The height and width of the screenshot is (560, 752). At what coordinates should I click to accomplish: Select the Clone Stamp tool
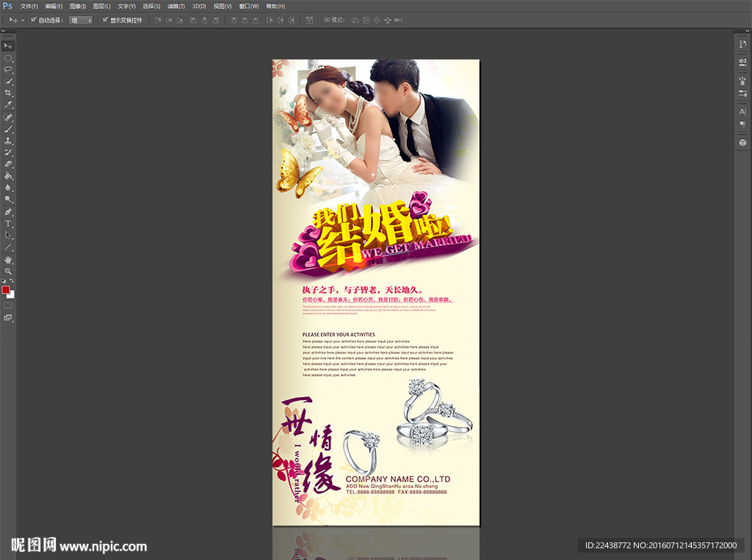pos(9,140)
